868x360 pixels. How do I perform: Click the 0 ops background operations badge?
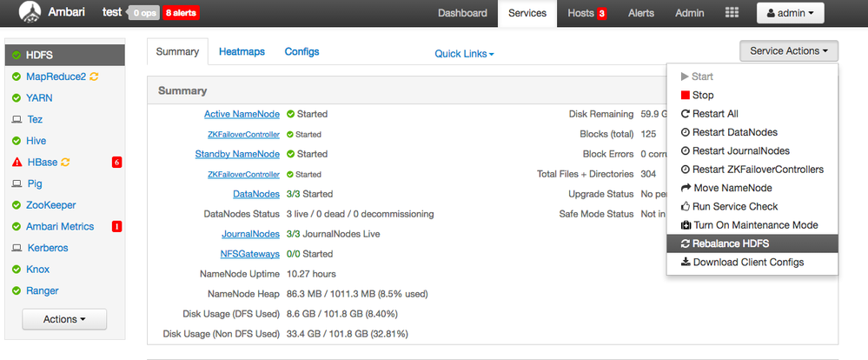(143, 13)
